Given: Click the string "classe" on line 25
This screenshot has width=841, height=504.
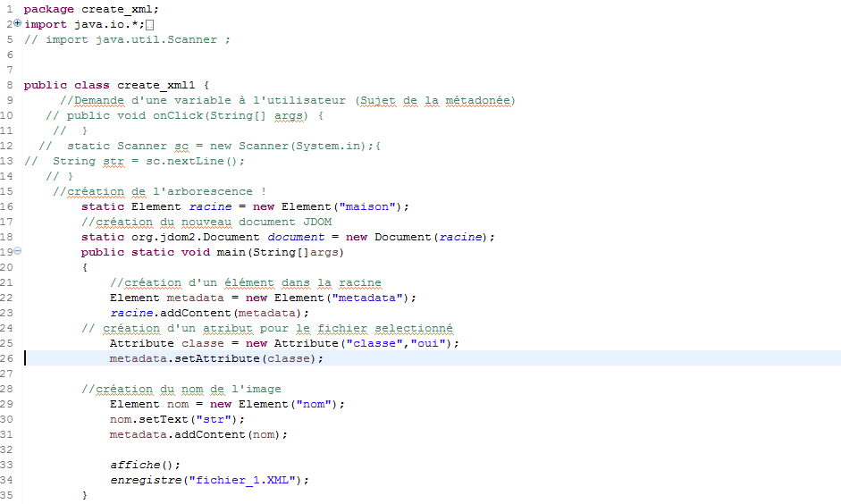Looking at the screenshot, I should [x=374, y=344].
